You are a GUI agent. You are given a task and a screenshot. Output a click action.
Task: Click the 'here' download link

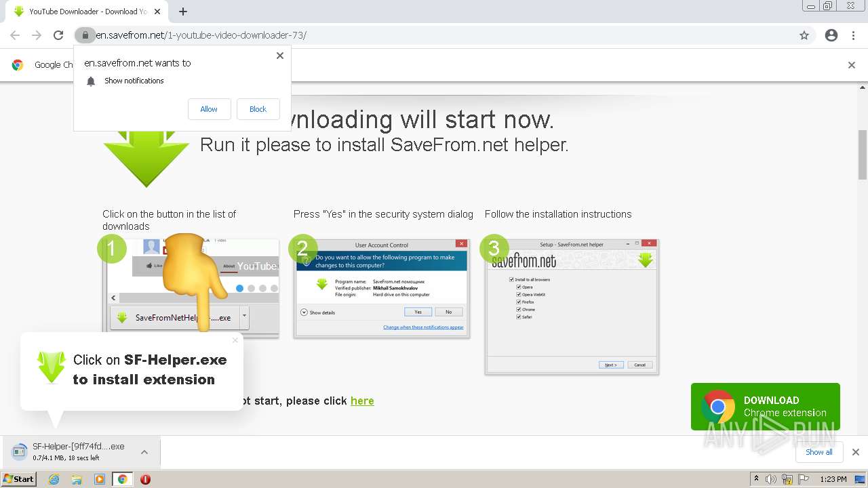click(362, 401)
